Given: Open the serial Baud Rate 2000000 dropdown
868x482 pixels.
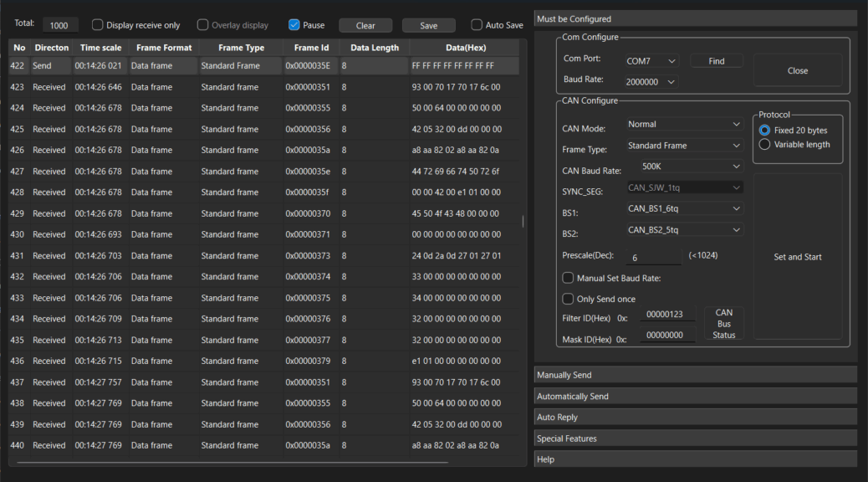Looking at the screenshot, I should coord(651,82).
